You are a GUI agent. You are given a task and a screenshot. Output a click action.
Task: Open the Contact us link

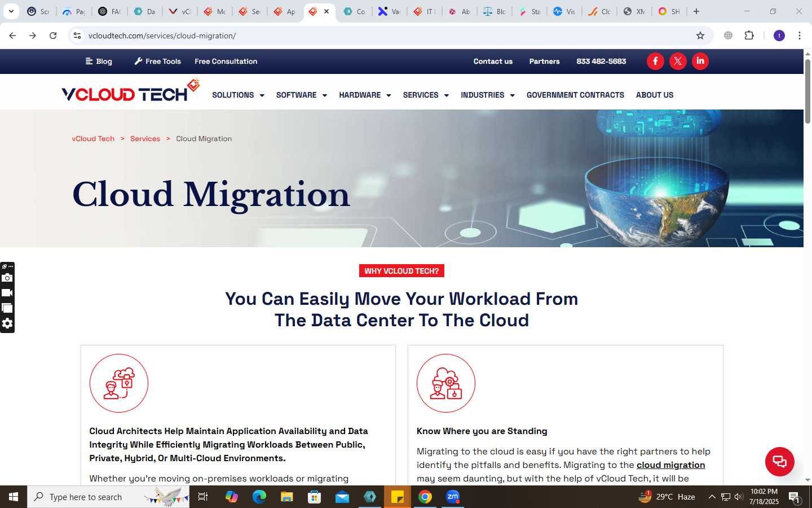[x=493, y=62]
